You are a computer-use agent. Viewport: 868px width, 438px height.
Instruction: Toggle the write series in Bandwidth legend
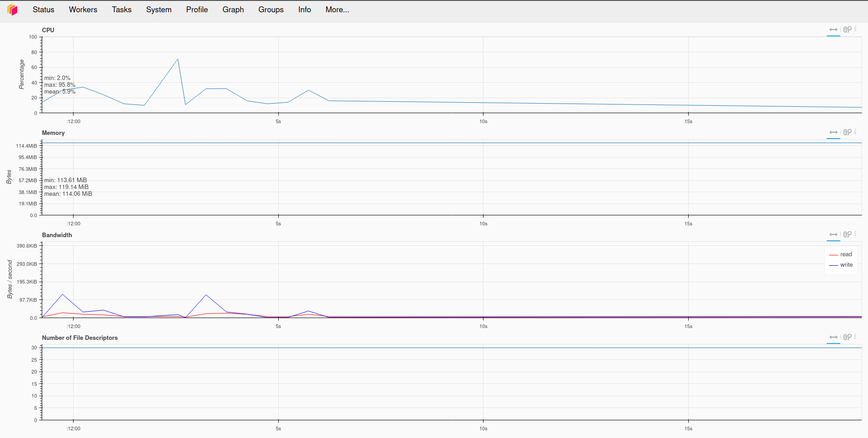[x=846, y=265]
